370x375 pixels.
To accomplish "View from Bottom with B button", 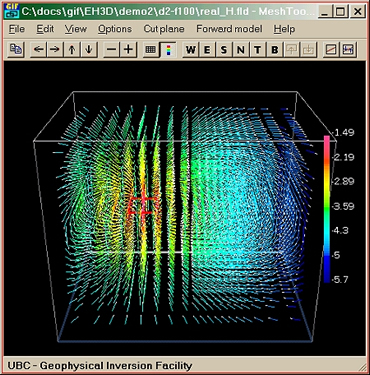I will [x=275, y=50].
